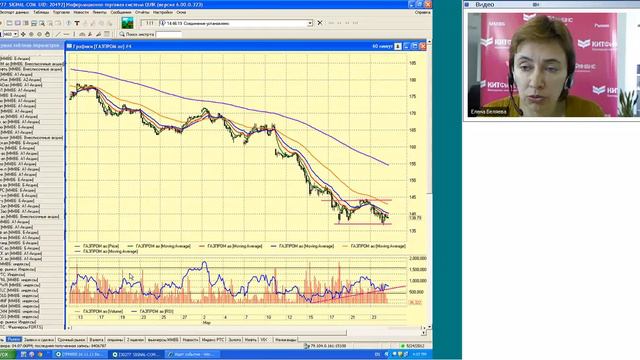The width and height of the screenshot is (640, 360).
Task: Click the Елена Беляева name label on video
Action: point(488,111)
